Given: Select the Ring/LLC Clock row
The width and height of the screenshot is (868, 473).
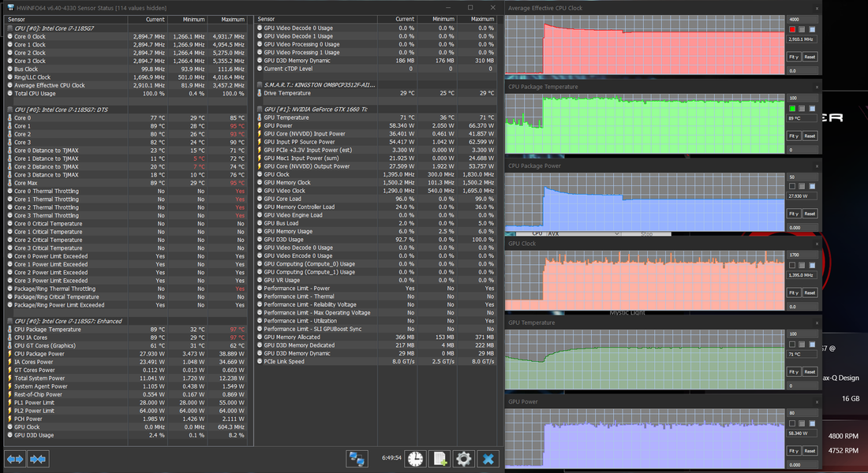Looking at the screenshot, I should coord(127,77).
